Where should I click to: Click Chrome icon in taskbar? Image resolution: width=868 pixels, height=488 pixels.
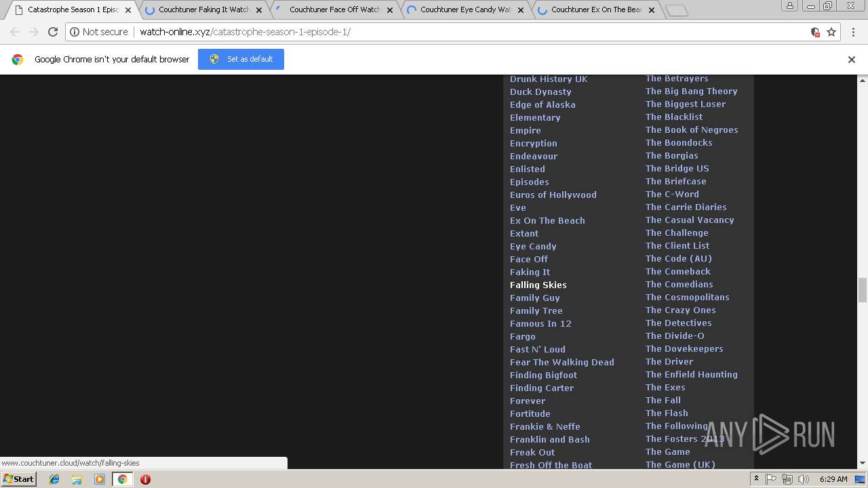point(122,479)
